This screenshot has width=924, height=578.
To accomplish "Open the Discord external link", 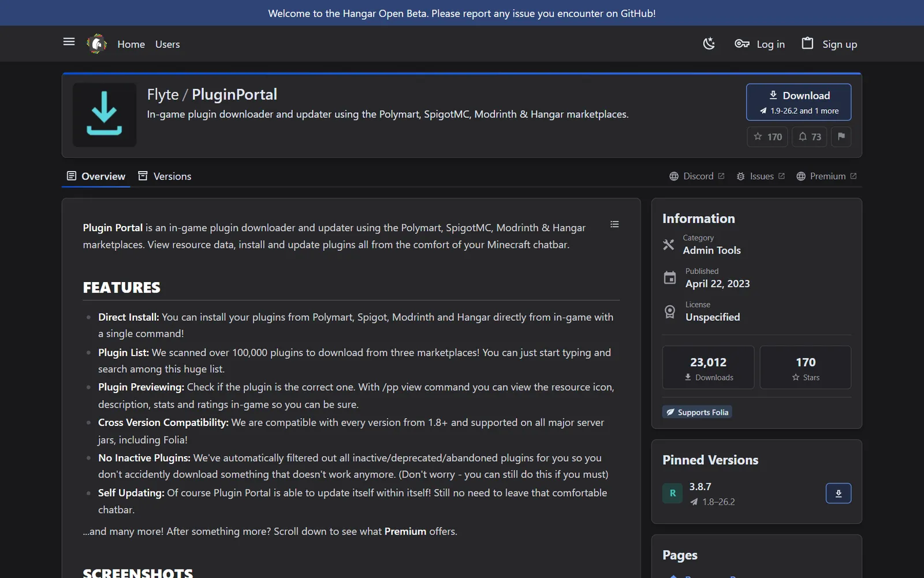I will click(696, 176).
